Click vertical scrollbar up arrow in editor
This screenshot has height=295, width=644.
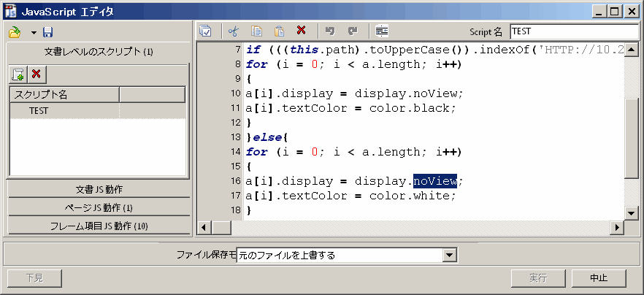(632, 49)
